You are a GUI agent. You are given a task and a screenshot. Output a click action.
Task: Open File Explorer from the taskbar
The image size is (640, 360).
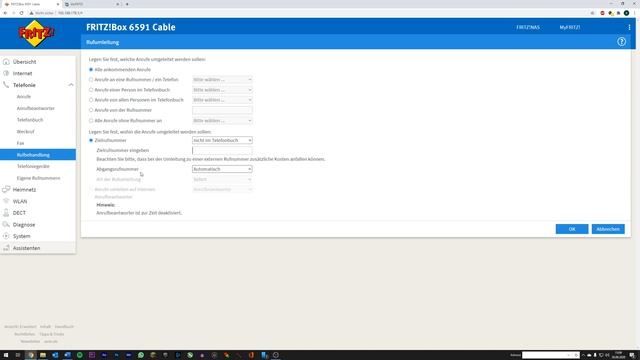pyautogui.click(x=42, y=355)
